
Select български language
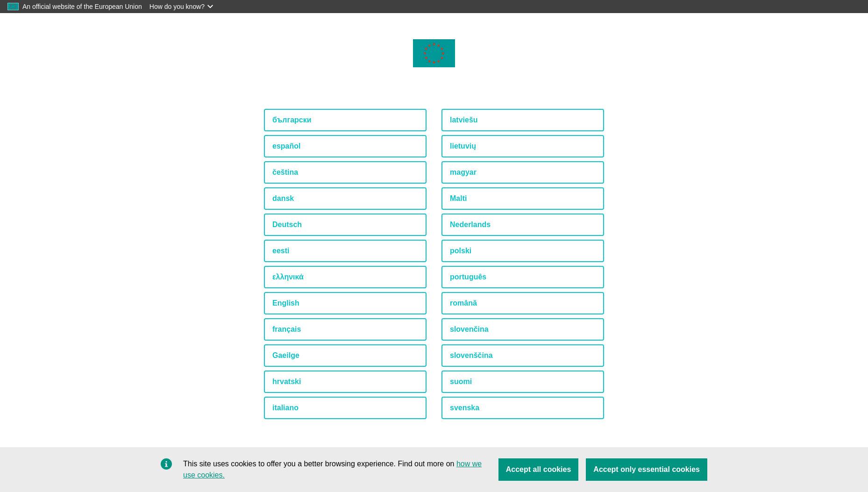tap(345, 120)
